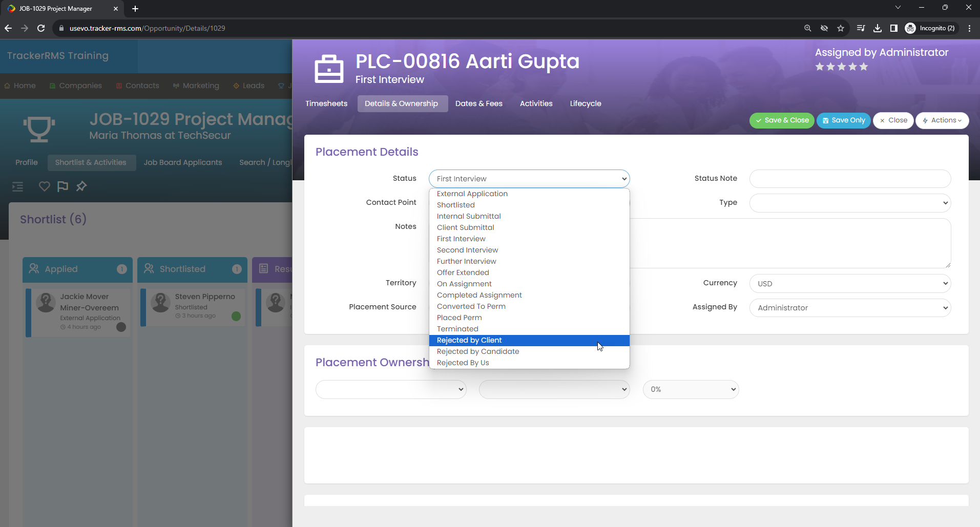The height and width of the screenshot is (527, 980).
Task: Click the pin icon in job toolbar
Action: click(81, 186)
